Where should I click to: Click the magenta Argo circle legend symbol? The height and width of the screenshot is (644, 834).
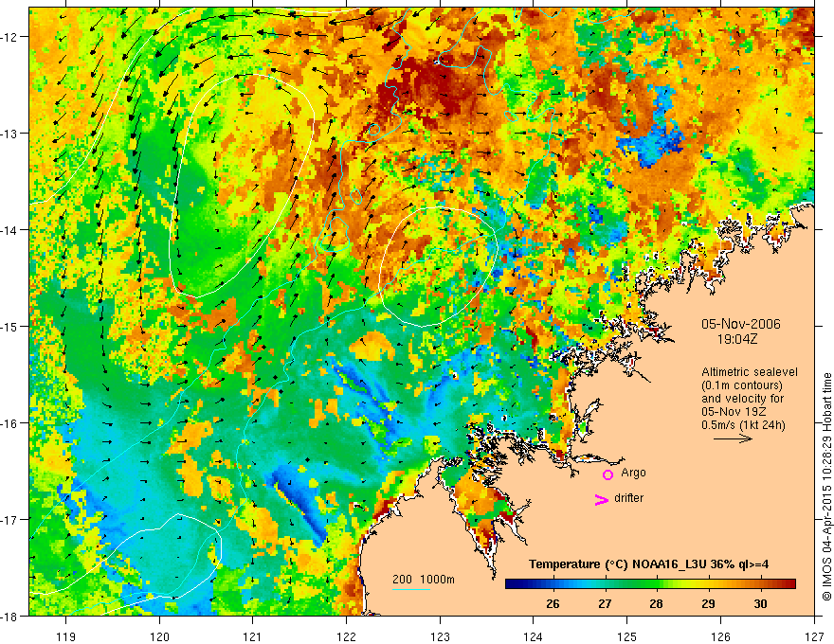(607, 474)
